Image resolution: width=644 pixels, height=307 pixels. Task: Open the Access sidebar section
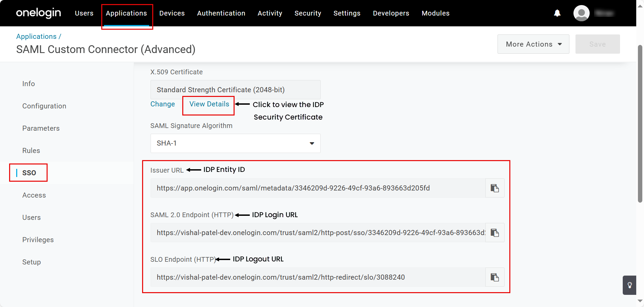tap(34, 195)
